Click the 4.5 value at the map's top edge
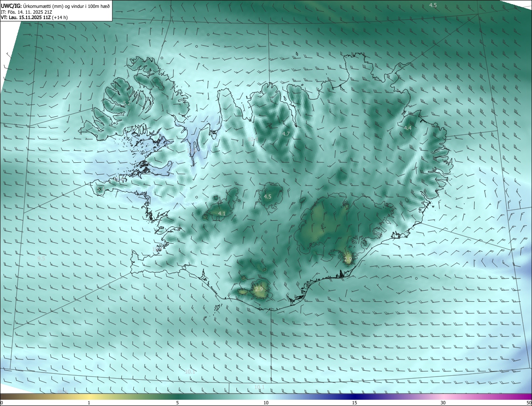Image resolution: width=532 pixels, height=406 pixels. tap(433, 5)
